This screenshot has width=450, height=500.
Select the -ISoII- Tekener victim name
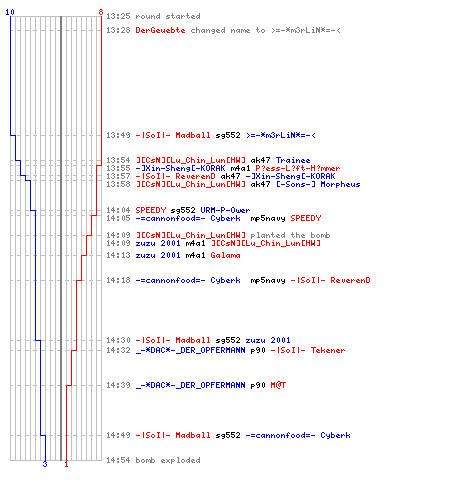(x=308, y=350)
